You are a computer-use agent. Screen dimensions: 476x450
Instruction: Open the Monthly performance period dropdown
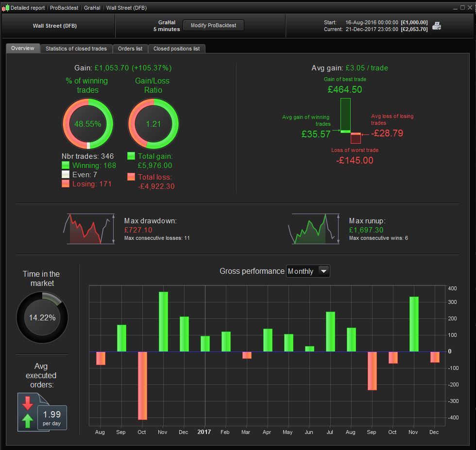(308, 271)
